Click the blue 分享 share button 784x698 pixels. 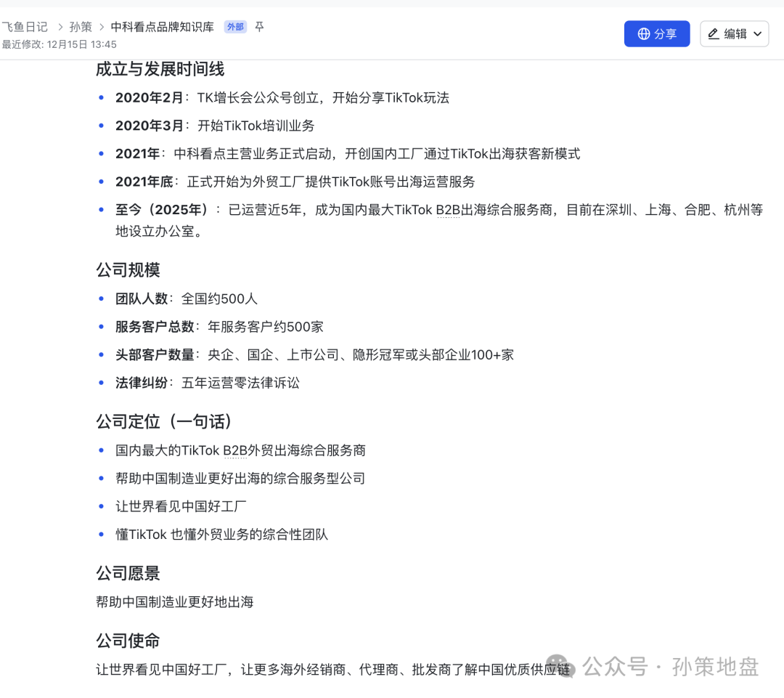click(x=656, y=33)
